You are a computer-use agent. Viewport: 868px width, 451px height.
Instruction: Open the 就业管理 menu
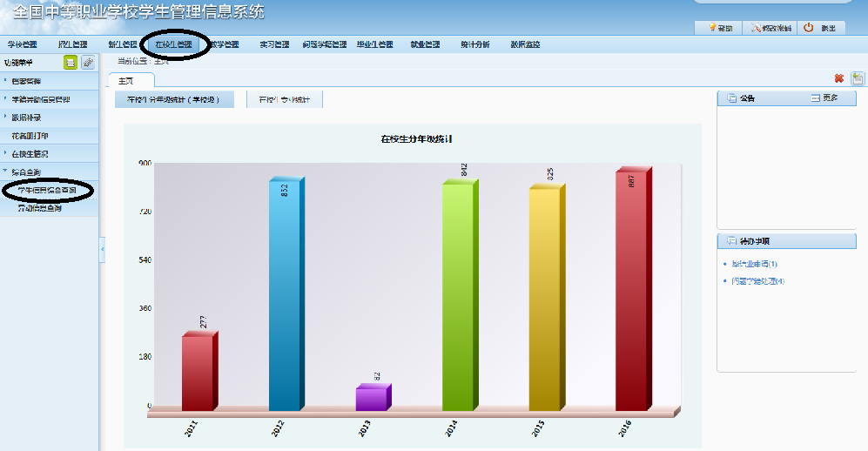[x=425, y=44]
